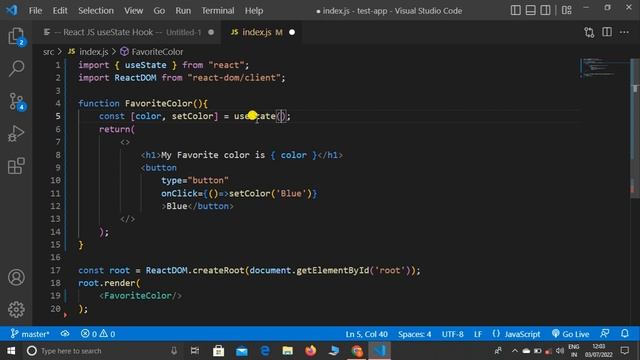Click the VS Code taskbar icon
The height and width of the screenshot is (360, 640).
coord(380,351)
